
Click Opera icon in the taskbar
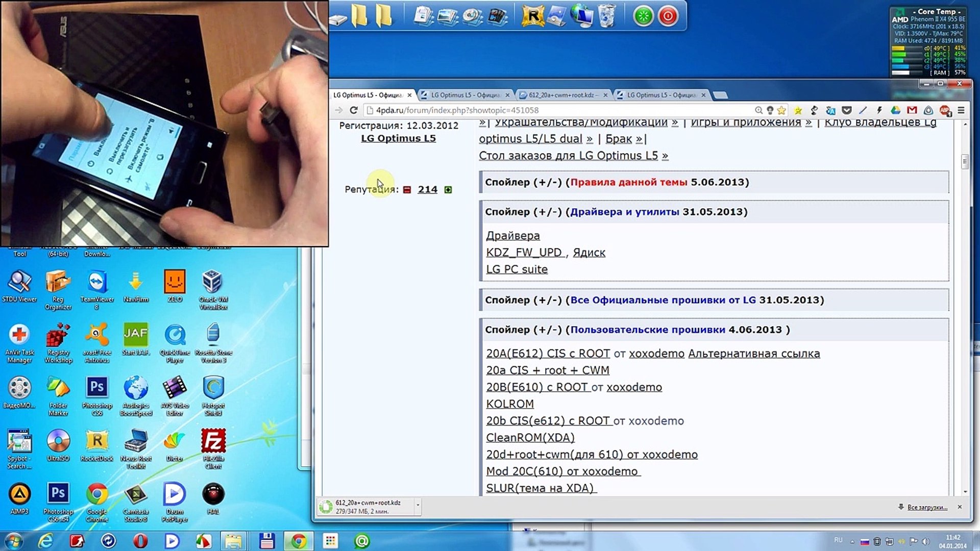(x=140, y=541)
